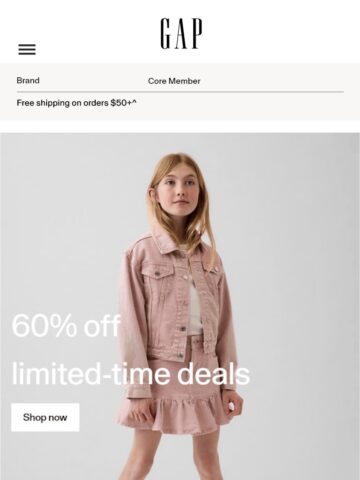The height and width of the screenshot is (480, 360).
Task: Open the Core Member section
Action: (174, 81)
